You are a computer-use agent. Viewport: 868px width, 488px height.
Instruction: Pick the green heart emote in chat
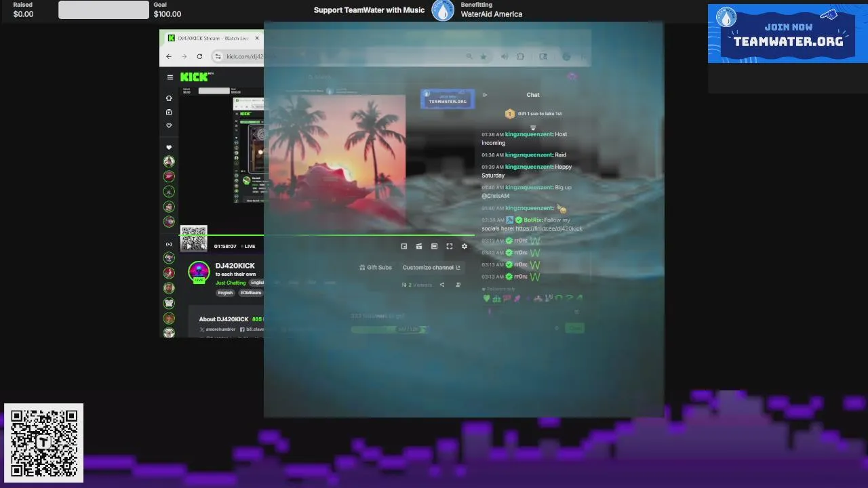486,298
